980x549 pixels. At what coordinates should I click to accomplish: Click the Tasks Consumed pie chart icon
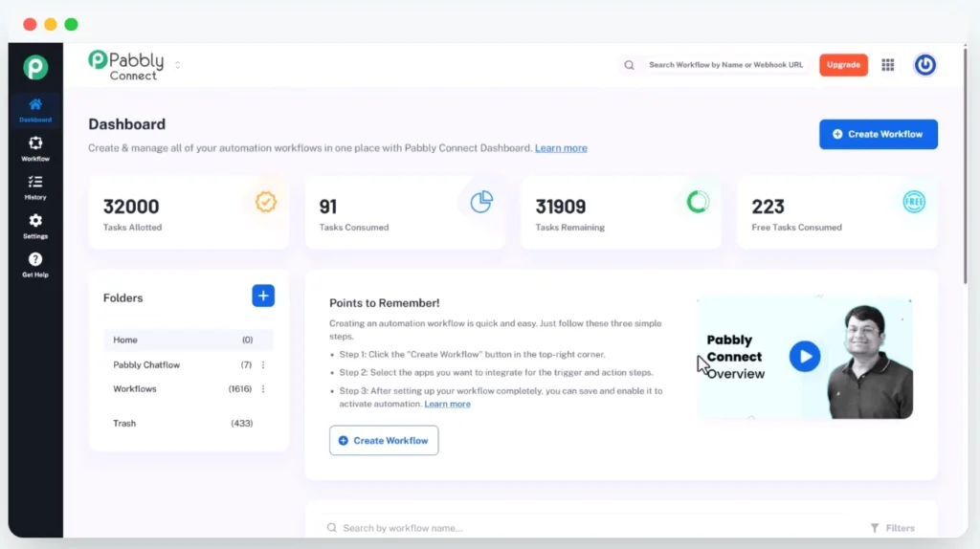pos(482,202)
